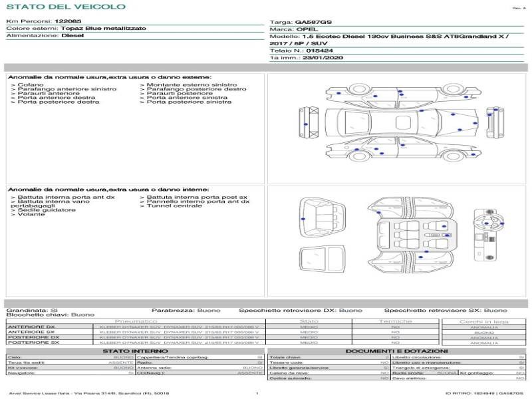Select Parafango anteriore sinistro entry
532x399 pixels.
click(64, 89)
